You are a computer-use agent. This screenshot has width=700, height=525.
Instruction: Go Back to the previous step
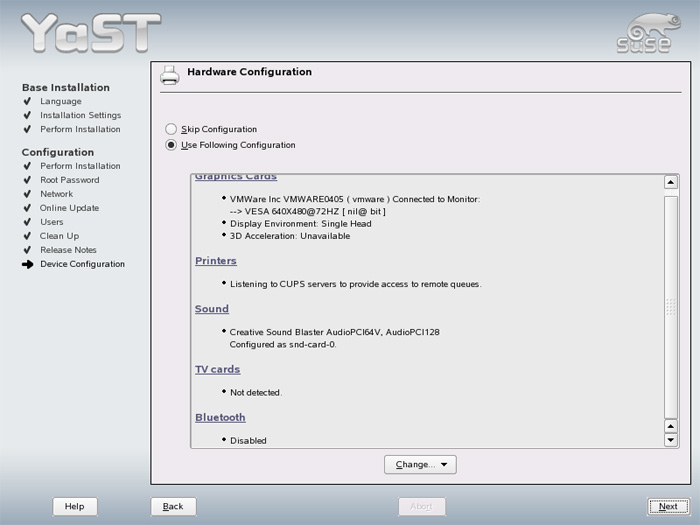coord(173,506)
